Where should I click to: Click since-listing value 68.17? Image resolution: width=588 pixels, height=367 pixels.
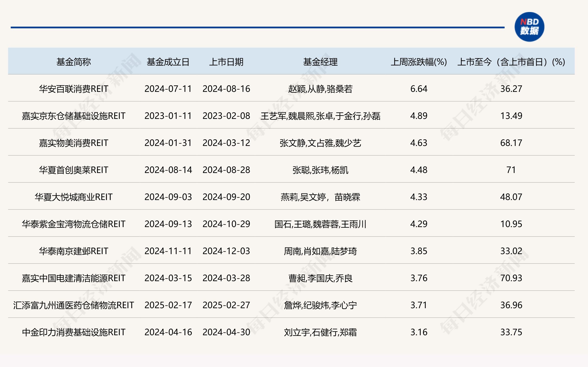click(x=511, y=143)
